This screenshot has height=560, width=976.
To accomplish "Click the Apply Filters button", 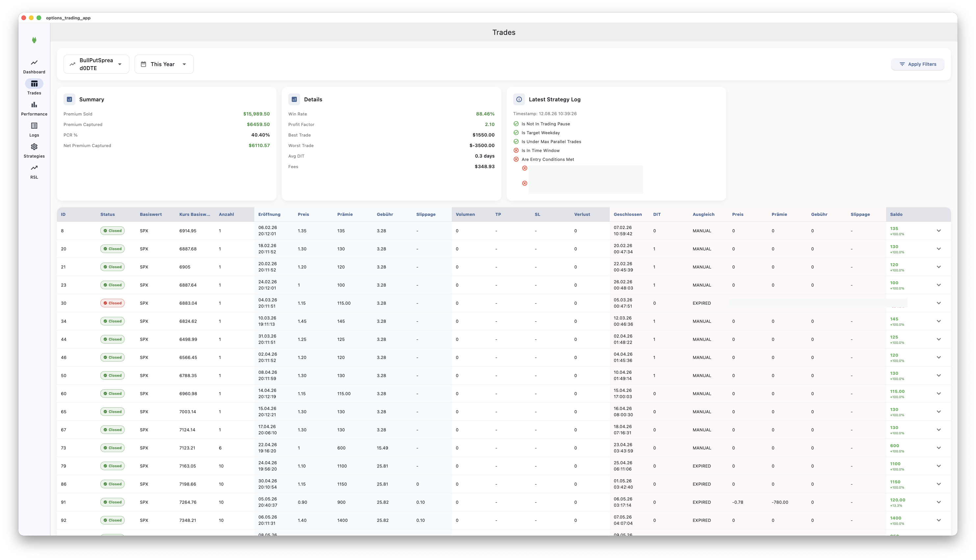I will click(917, 64).
